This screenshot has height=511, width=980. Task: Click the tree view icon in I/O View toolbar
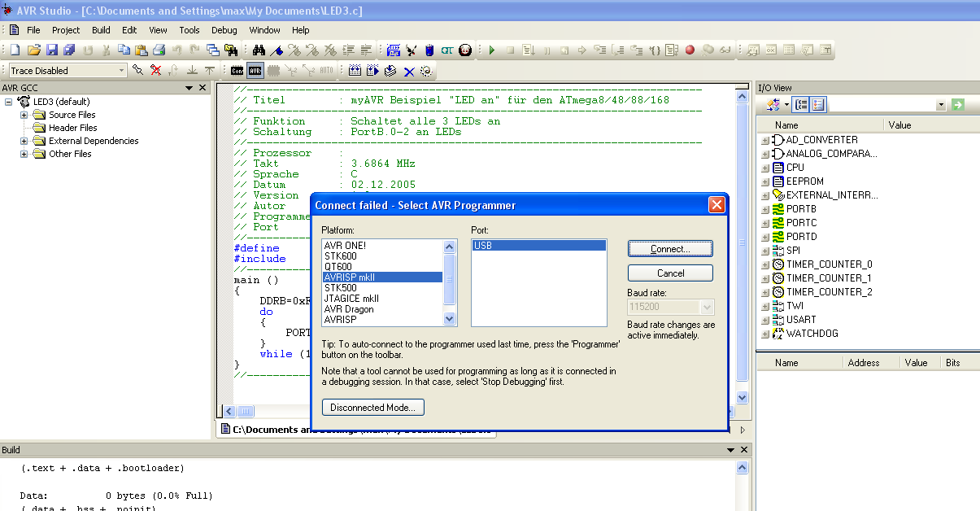[x=801, y=105]
